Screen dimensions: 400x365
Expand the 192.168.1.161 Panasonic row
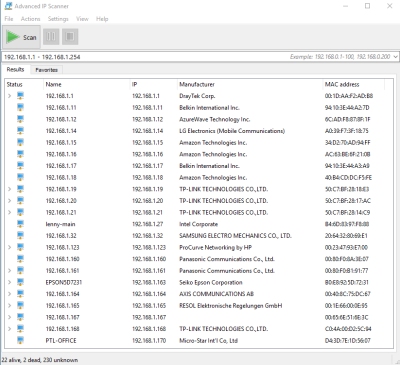pyautogui.click(x=9, y=271)
